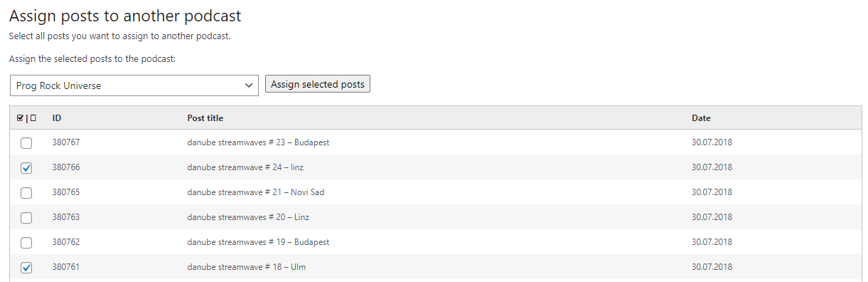Click the select-all checked box icon in the table header
This screenshot has width=868, height=282.
21,118
